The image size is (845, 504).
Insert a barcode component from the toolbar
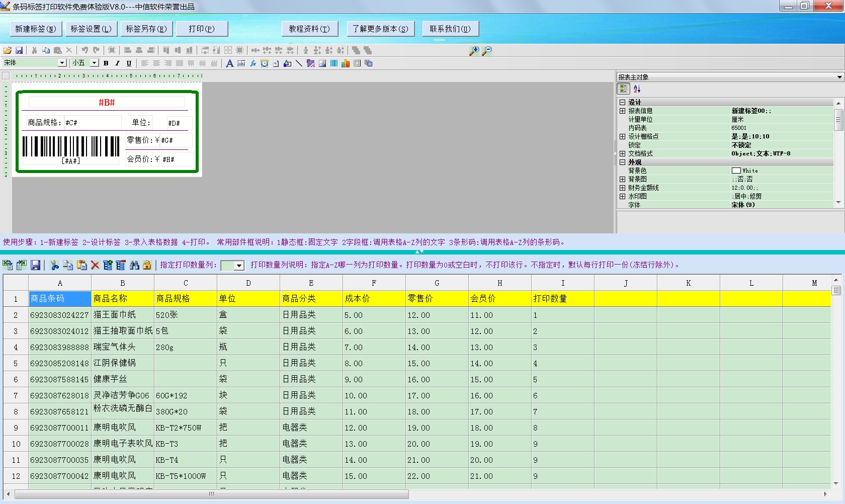334,63
